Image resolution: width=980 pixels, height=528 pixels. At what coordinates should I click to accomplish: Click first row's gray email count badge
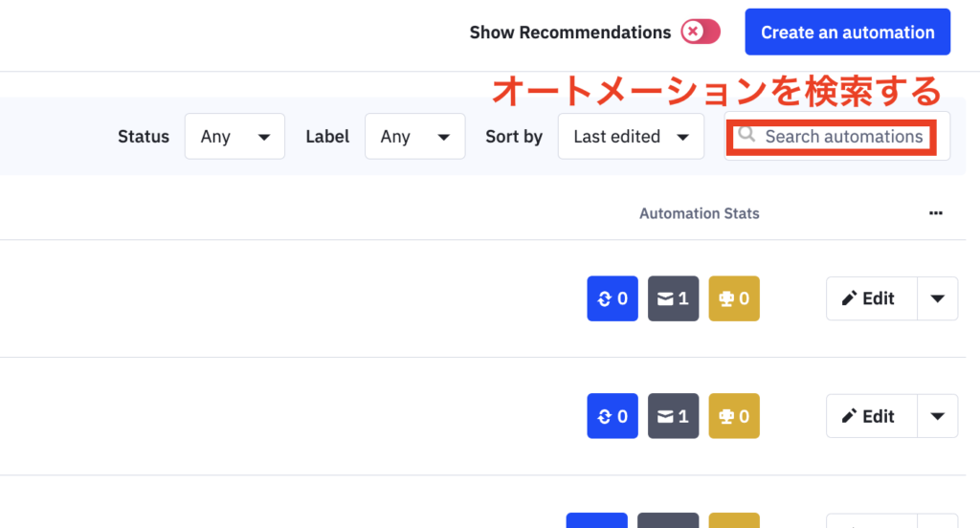(x=673, y=298)
